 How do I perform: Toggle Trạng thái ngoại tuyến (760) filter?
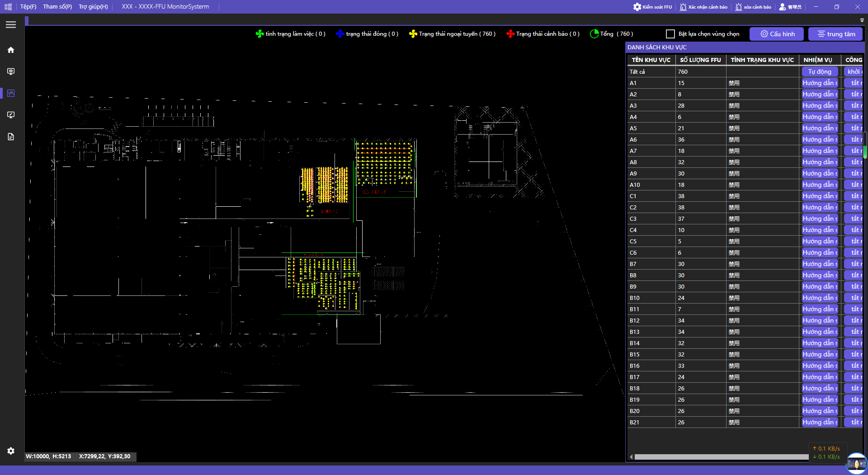452,34
